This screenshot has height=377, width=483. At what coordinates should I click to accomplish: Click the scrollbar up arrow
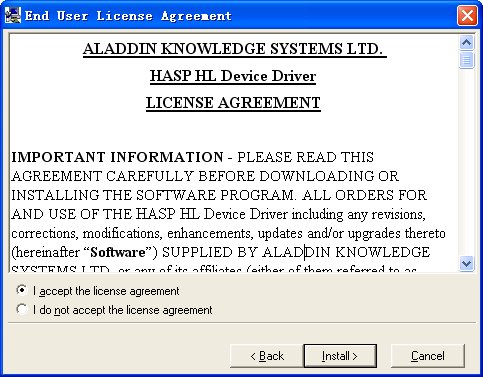click(466, 43)
